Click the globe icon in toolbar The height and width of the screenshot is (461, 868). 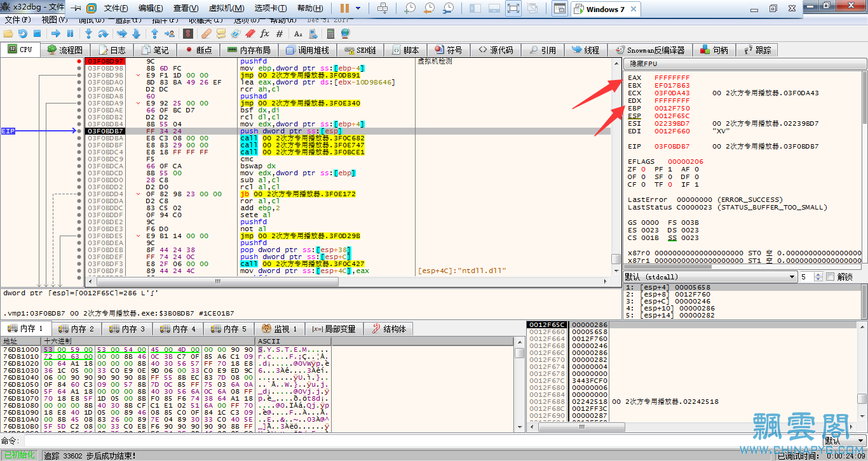[345, 33]
